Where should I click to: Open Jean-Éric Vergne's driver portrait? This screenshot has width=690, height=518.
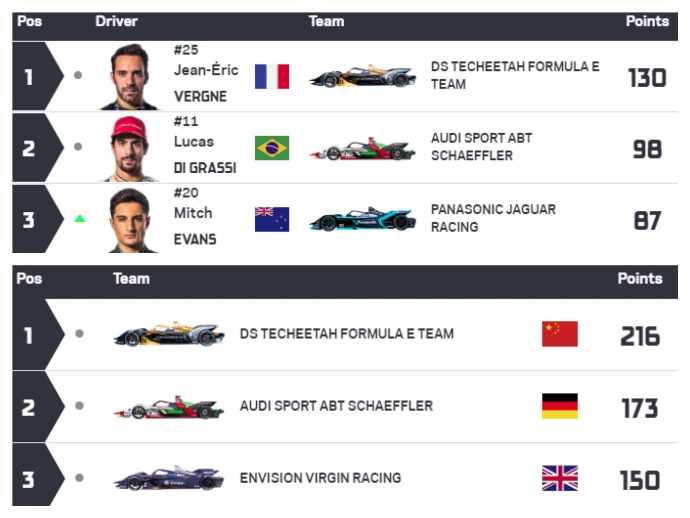point(129,77)
